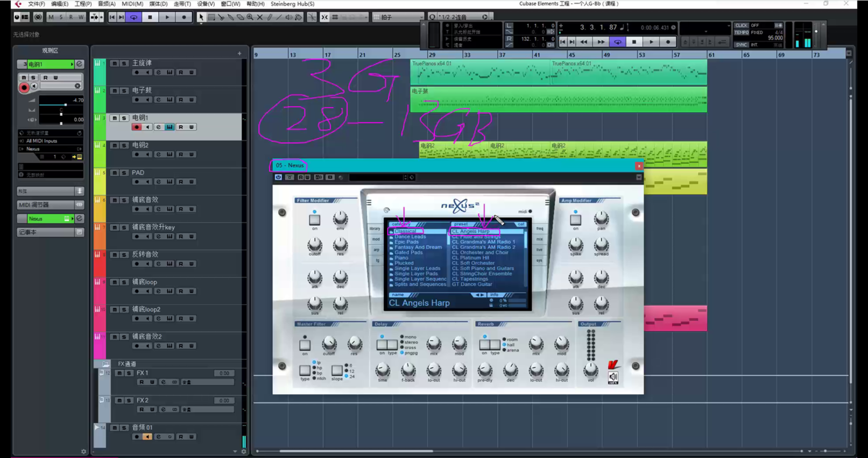This screenshot has width=868, height=458.
Task: Select the Mute X tool
Action: (x=260, y=17)
